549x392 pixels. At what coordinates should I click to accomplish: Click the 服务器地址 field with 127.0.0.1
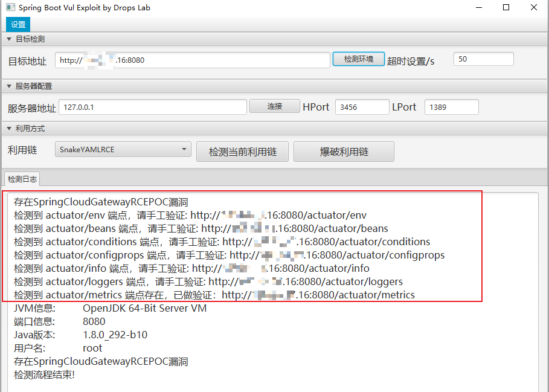[153, 107]
